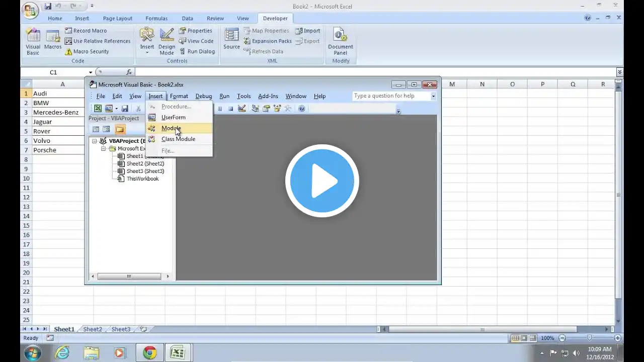Screen dimensions: 644x362
Task: Open the Run menu in Visual Basic
Action: (x=224, y=96)
